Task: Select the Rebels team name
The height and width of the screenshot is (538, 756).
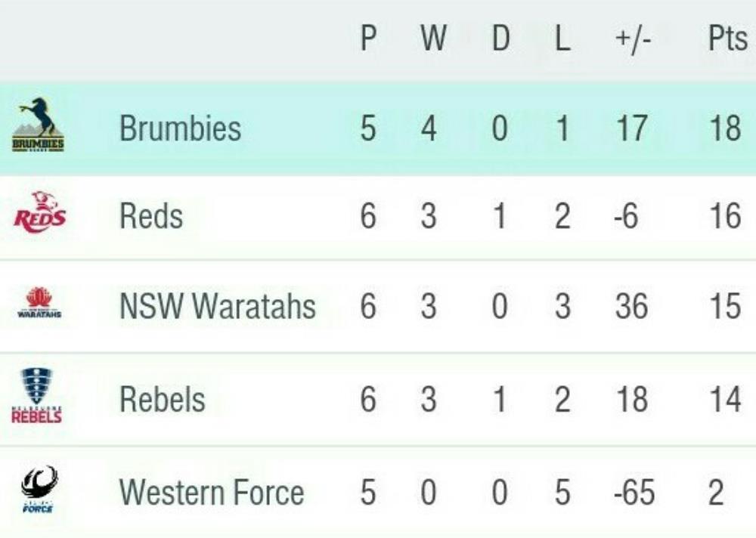Action: (x=163, y=399)
